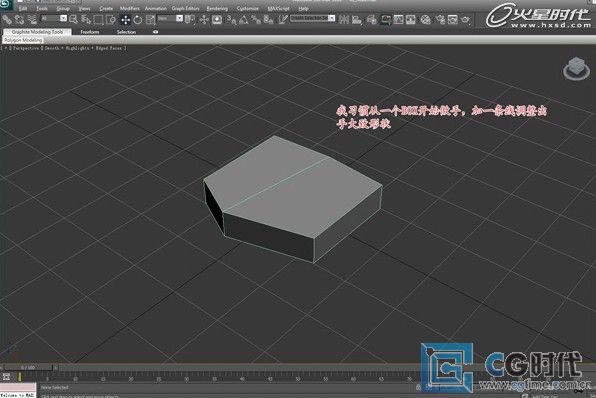Open the selection filter All dropdown
The height and width of the screenshot is (398, 596).
click(x=54, y=18)
